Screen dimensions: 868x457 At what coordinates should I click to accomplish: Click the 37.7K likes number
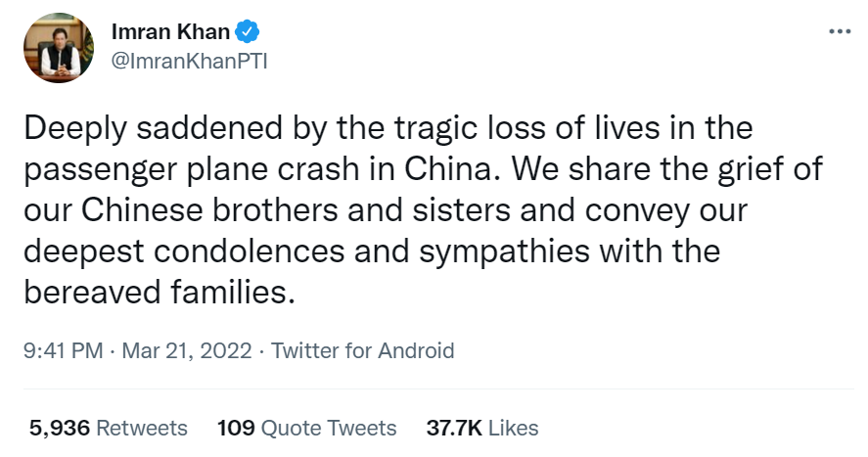pyautogui.click(x=453, y=428)
